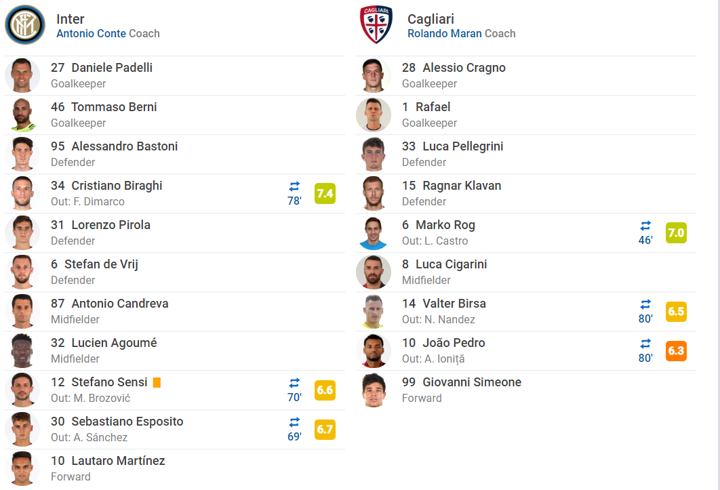Image resolution: width=720 pixels, height=490 pixels.
Task: Click substitution arrows icon for Valter Birsa
Action: coord(646,304)
